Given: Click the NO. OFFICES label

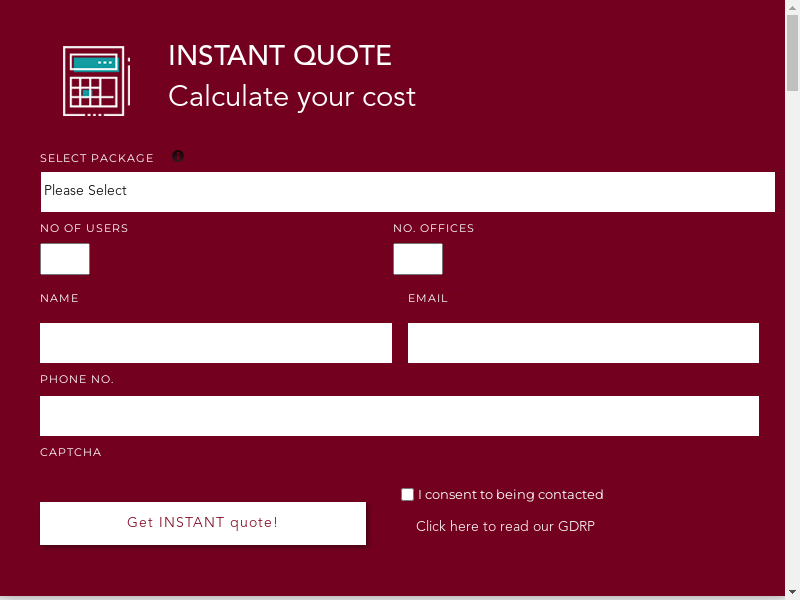Looking at the screenshot, I should (433, 228).
